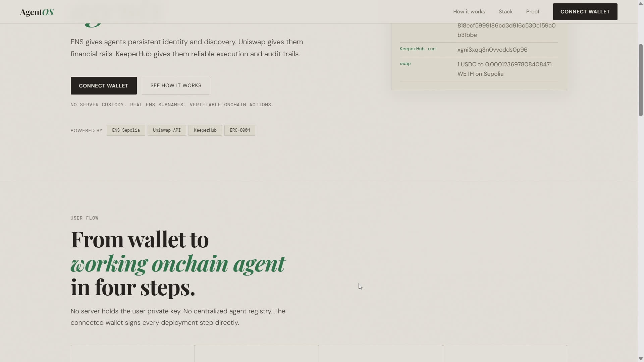The width and height of the screenshot is (644, 362).
Task: Click the scrollbar up arrow
Action: pos(641,3)
